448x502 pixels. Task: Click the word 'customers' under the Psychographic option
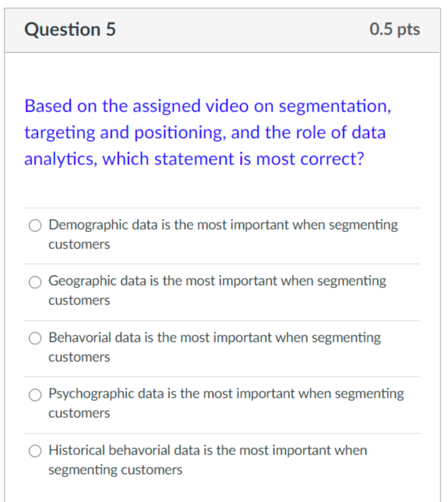tap(79, 413)
